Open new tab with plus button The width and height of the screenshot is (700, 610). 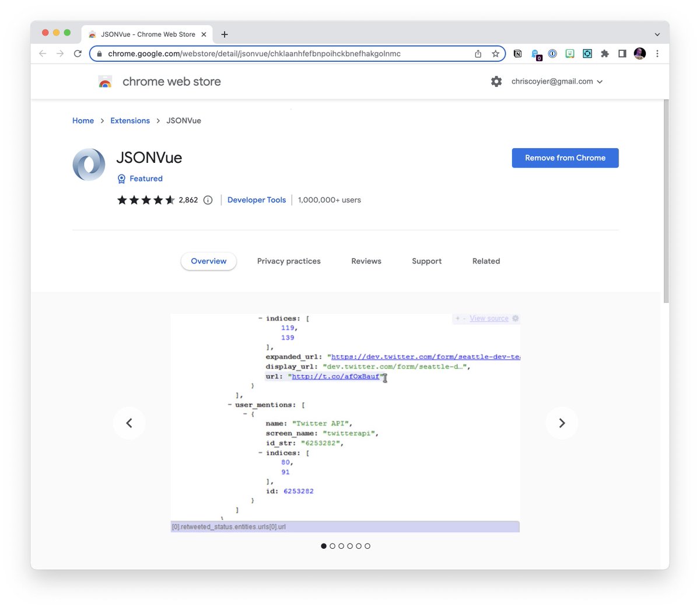click(x=225, y=34)
